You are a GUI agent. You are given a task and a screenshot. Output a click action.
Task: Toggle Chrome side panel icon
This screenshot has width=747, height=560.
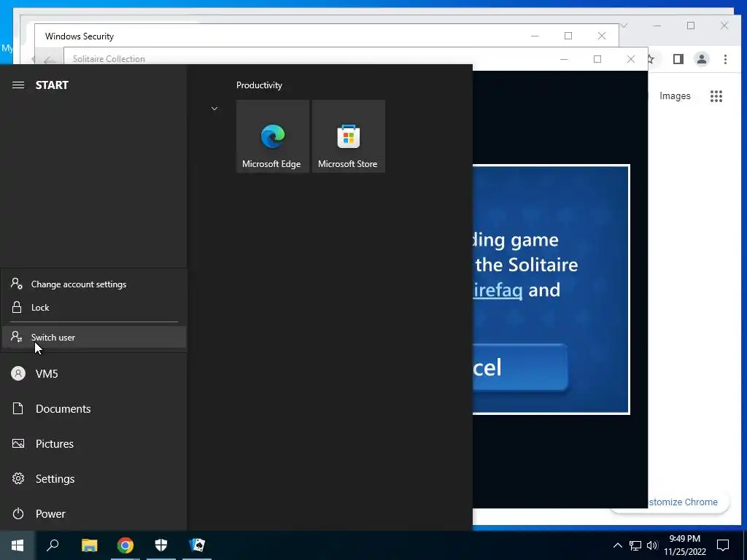678,59
